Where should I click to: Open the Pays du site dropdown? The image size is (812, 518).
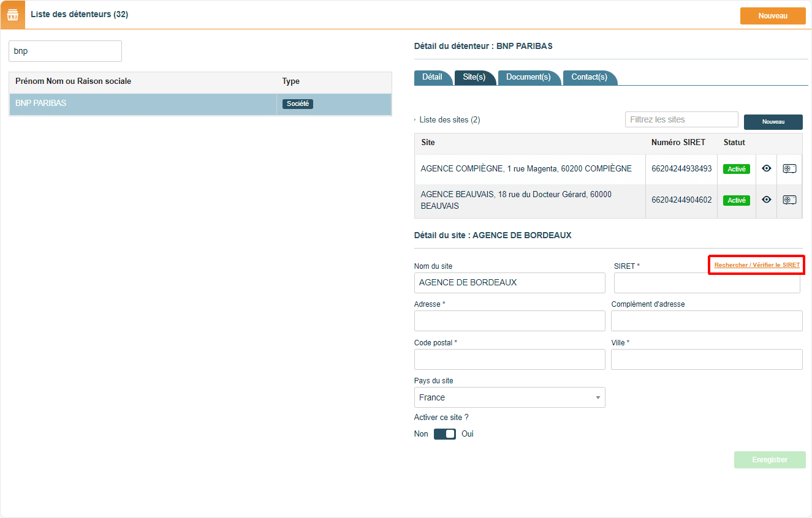point(510,397)
